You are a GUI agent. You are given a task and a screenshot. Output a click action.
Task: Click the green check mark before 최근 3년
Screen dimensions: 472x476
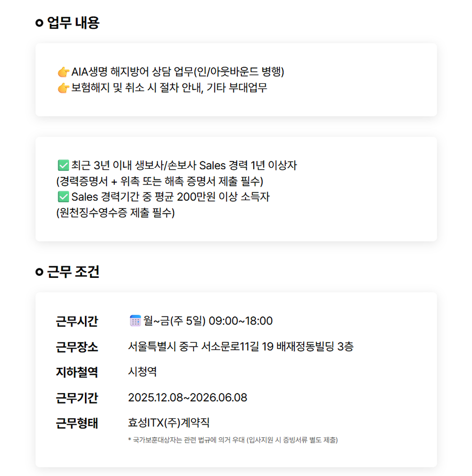tap(63, 166)
